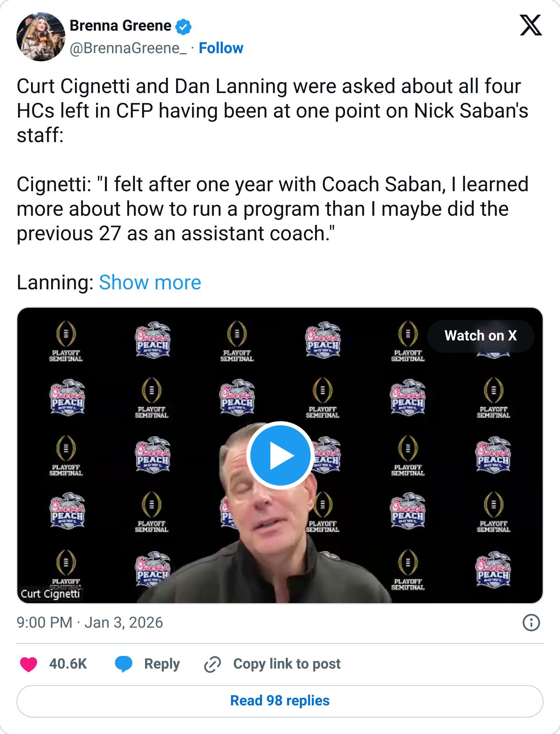Like the post using the heart icon
The height and width of the screenshot is (734, 560).
tap(29, 663)
